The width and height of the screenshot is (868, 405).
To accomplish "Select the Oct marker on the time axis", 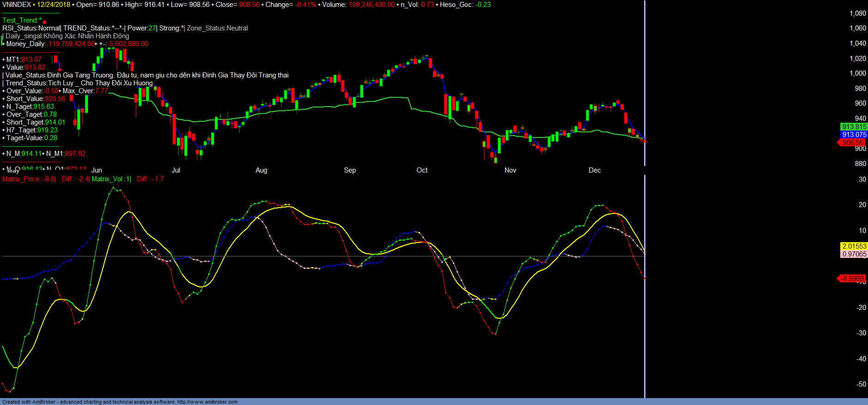I will tap(422, 170).
